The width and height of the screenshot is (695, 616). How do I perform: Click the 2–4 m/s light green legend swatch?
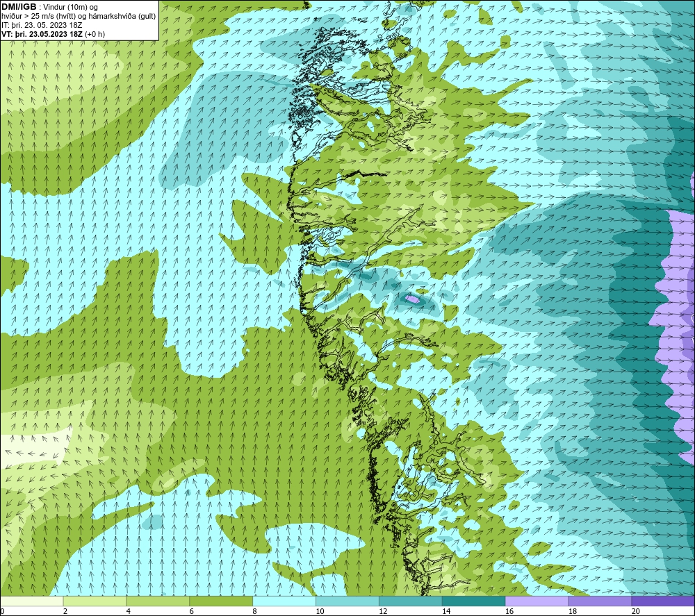coord(95,601)
